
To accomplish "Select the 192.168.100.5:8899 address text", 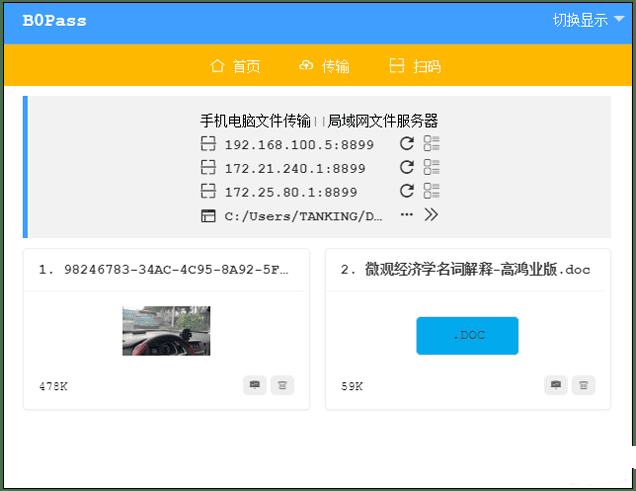I will point(299,145).
